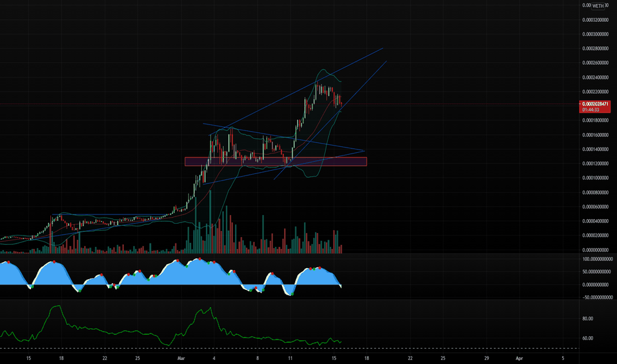Image resolution: width=617 pixels, height=364 pixels.
Task: Click the Apr label on time axis
Action: coord(519,358)
